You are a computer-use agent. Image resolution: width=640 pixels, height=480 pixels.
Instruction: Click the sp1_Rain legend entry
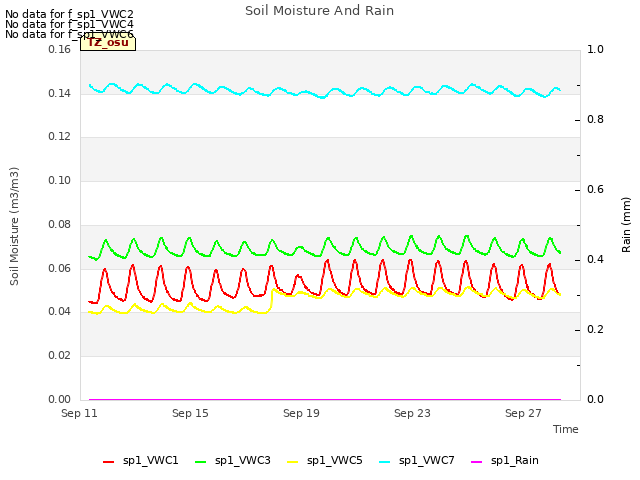tap(505, 461)
